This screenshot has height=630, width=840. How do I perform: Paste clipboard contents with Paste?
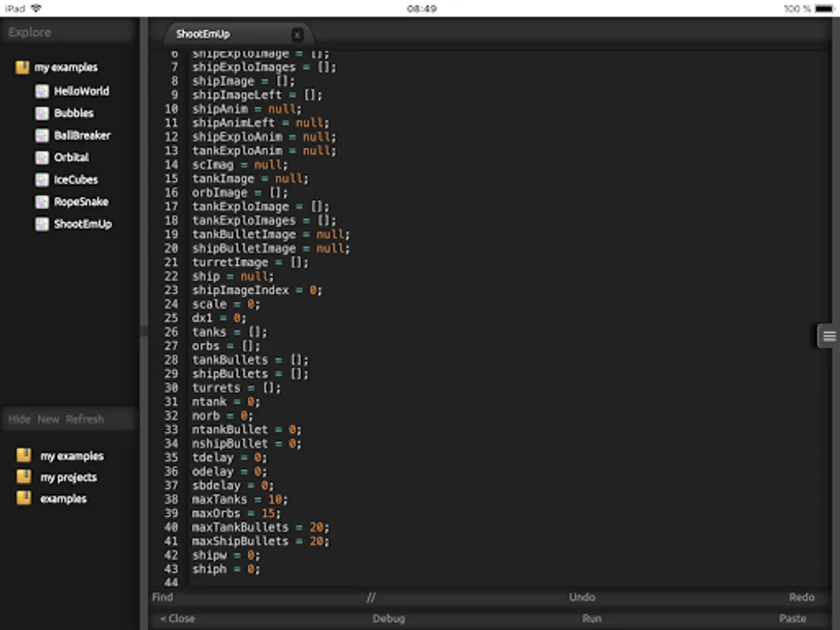tap(792, 619)
